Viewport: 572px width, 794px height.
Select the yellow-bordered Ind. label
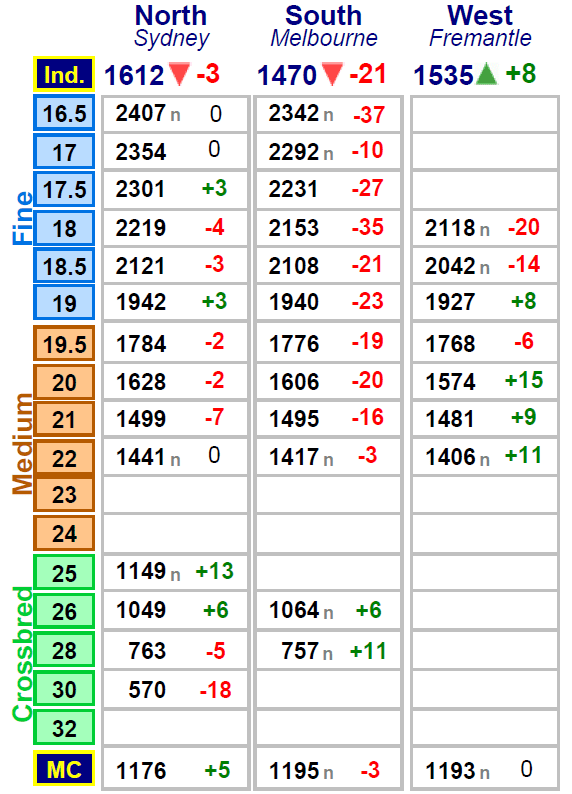[64, 74]
